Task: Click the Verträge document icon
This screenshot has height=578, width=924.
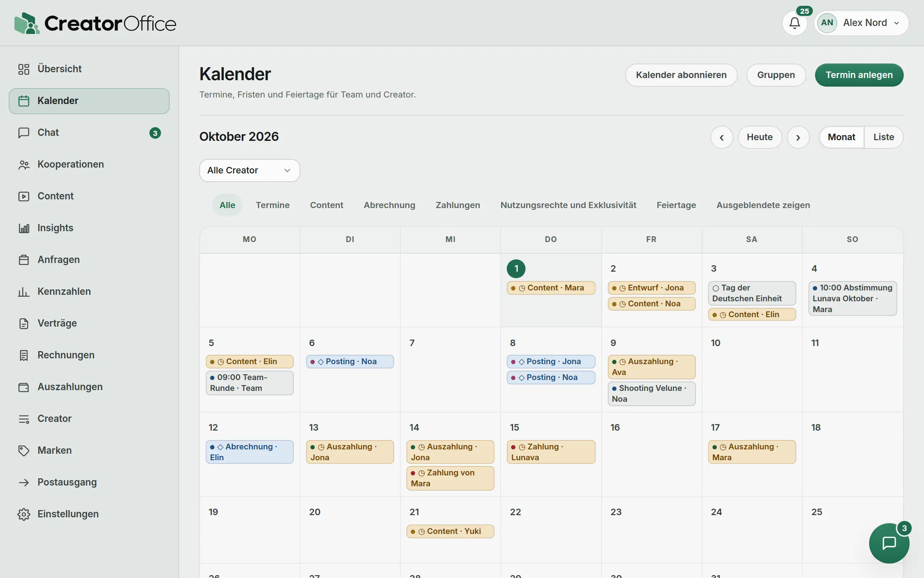Action: 24,323
